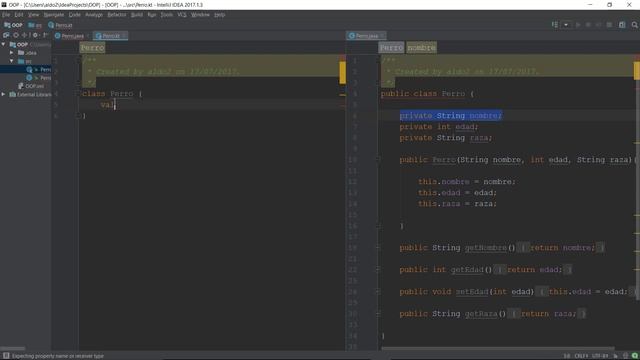Image resolution: width=640 pixels, height=360 pixels.
Task: Toggle the read-only lock icon in status bar
Action: coord(616,356)
